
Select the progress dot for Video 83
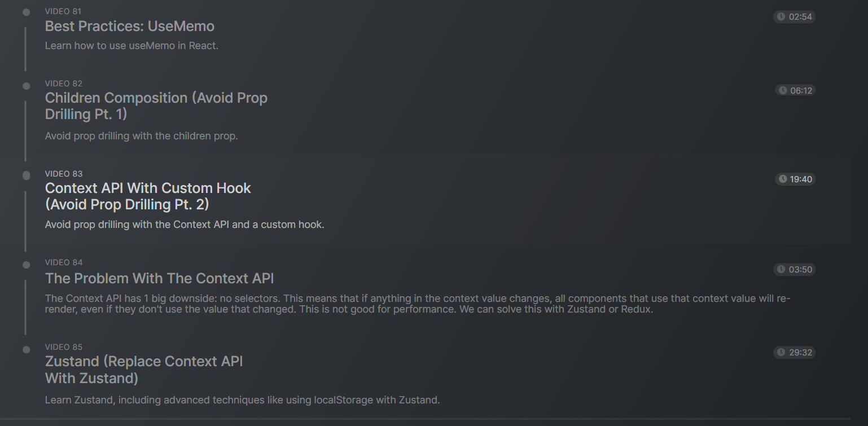coord(26,175)
